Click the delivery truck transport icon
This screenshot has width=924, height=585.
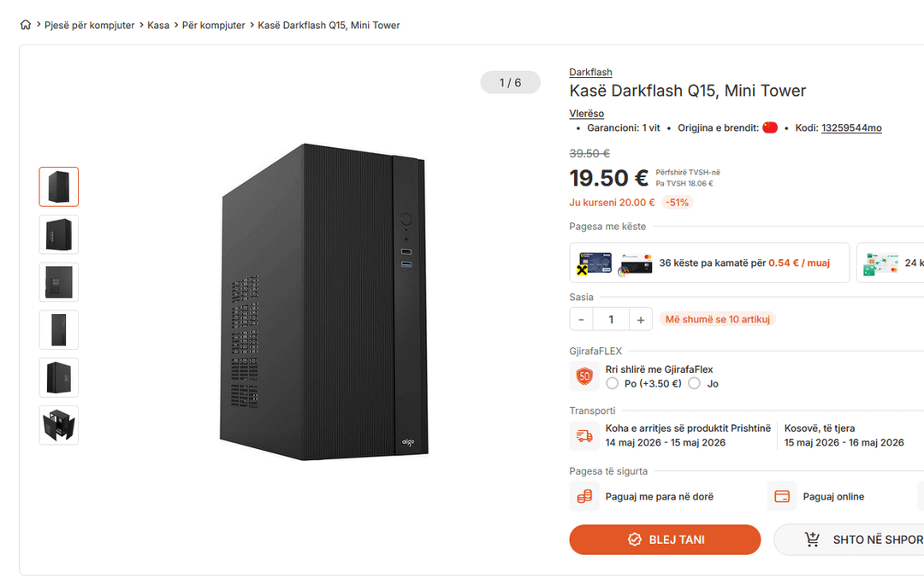coord(584,435)
